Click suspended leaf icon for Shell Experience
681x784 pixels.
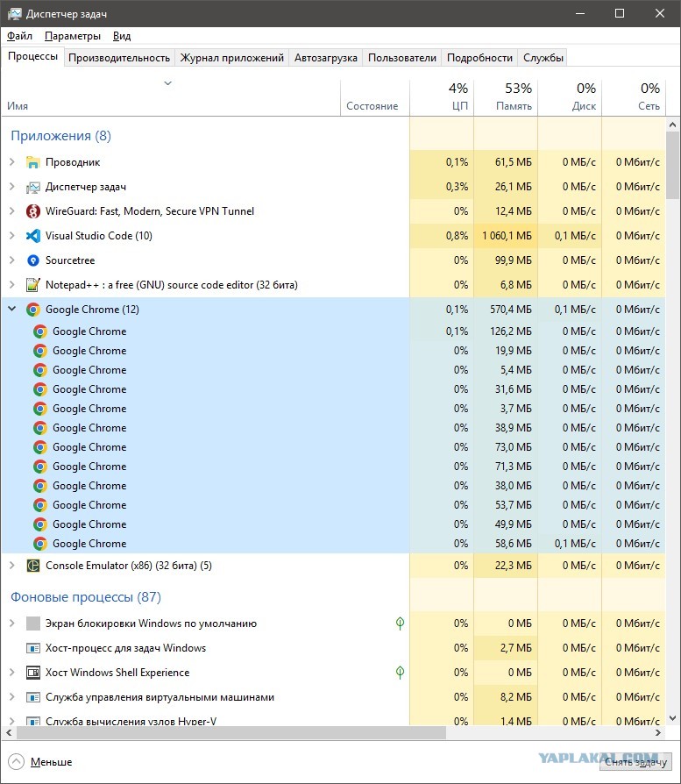click(x=400, y=672)
